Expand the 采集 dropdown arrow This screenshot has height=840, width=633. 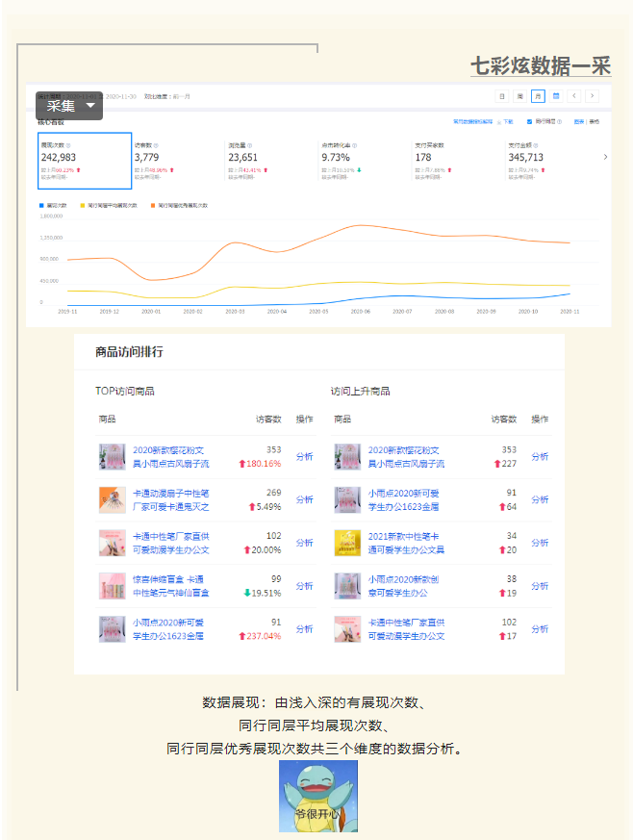click(x=91, y=105)
